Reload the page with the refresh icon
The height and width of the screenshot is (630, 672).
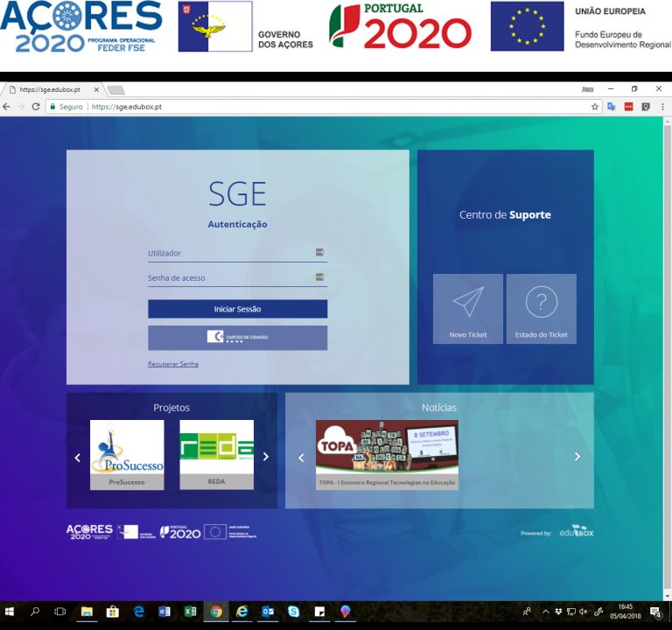(36, 107)
